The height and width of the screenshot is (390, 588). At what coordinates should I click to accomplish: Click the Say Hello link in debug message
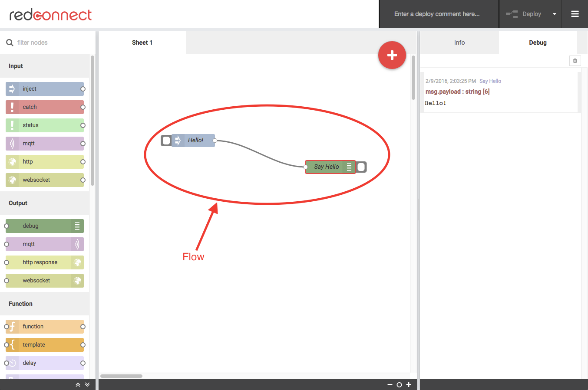click(490, 81)
